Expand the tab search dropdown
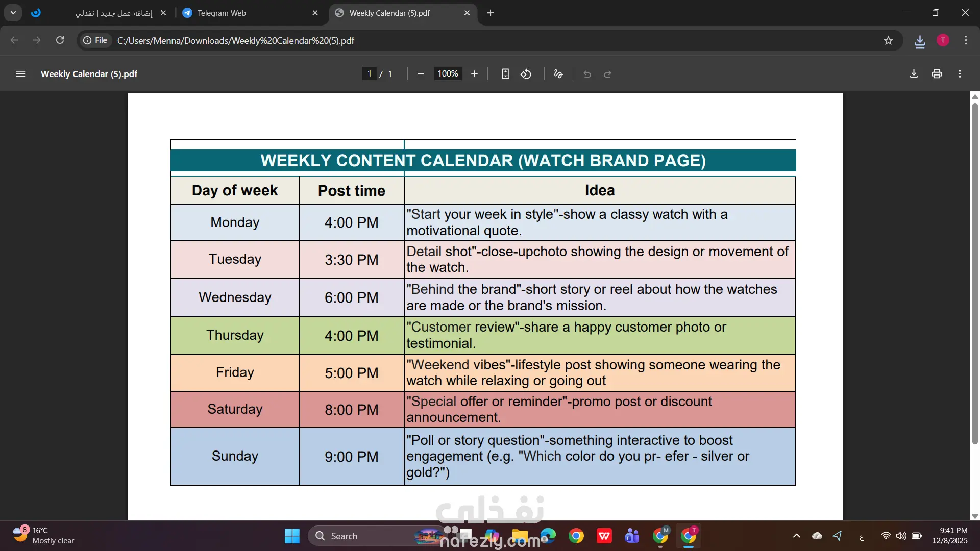The width and height of the screenshot is (980, 551). coord(13,13)
